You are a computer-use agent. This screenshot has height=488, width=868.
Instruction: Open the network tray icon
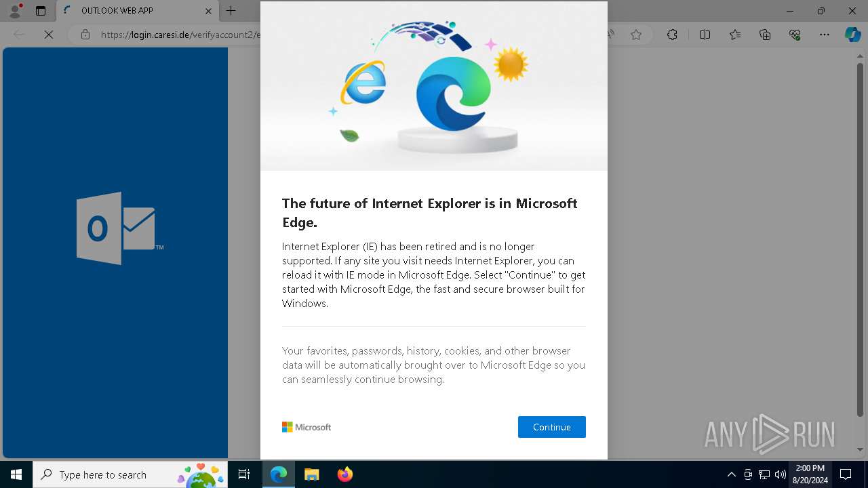click(764, 474)
